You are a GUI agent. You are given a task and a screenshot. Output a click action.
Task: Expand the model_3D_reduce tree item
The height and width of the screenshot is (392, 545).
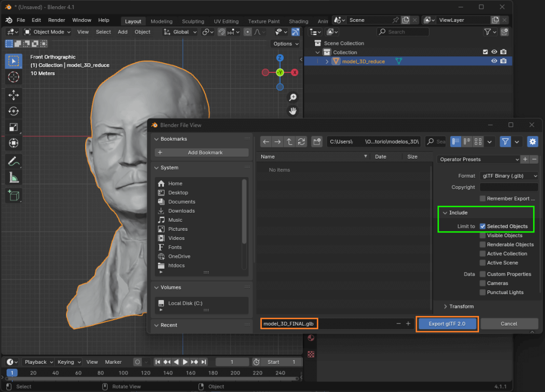point(327,62)
